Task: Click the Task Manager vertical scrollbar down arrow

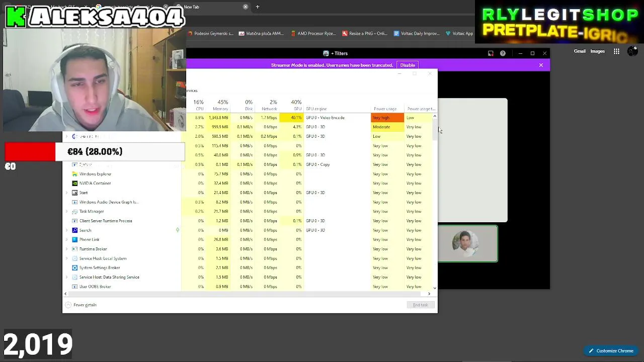Action: 435,288
